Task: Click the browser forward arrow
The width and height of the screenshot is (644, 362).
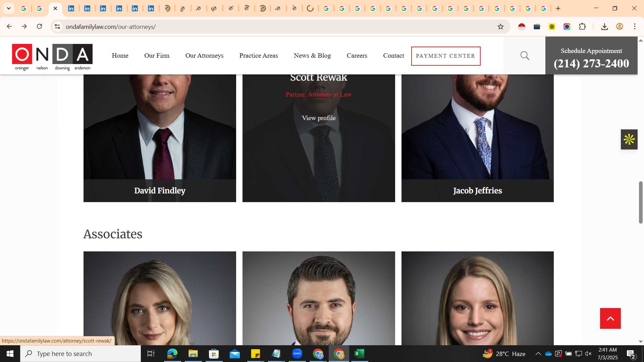Action: (x=24, y=26)
